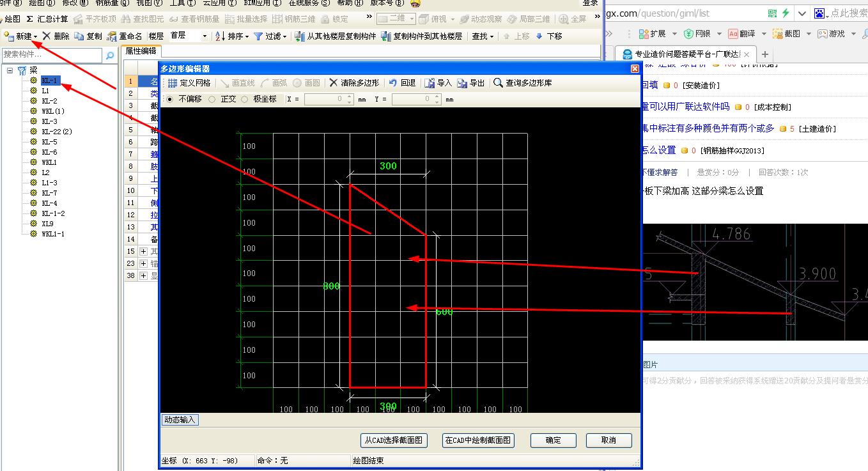868x471 pixels.
Task: Expand property row 38 plus sign
Action: pyautogui.click(x=143, y=275)
